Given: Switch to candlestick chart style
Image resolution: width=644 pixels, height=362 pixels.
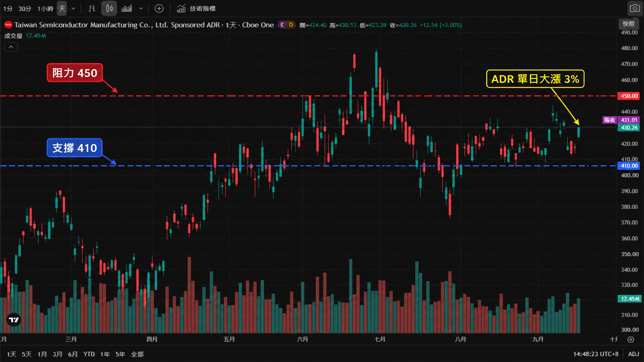Looking at the screenshot, I should 109,8.
